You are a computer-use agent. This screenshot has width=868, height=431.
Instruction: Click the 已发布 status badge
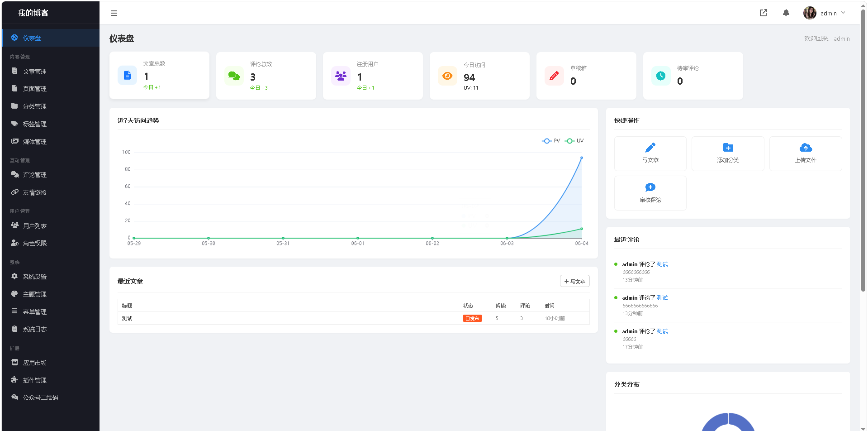tap(472, 318)
